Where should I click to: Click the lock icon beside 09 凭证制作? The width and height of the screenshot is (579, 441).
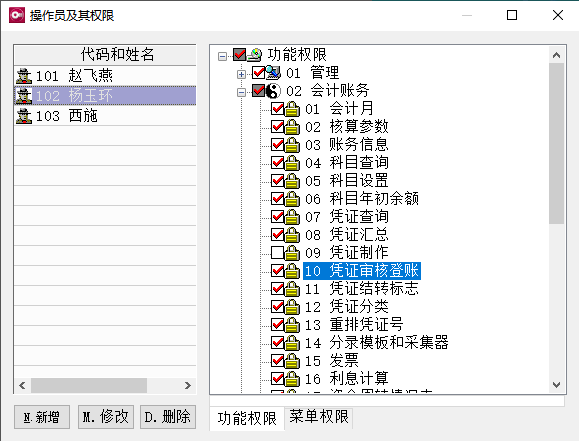point(292,253)
